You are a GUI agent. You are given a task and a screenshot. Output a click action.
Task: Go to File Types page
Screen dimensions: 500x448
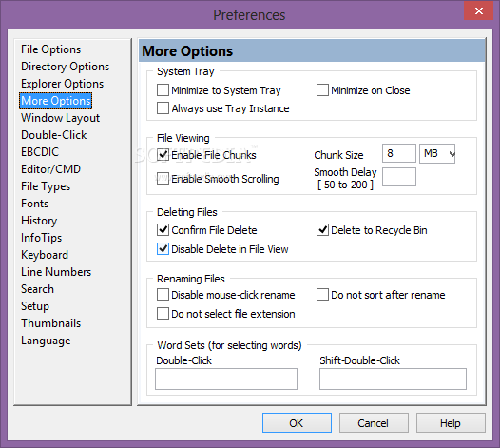[x=46, y=186]
